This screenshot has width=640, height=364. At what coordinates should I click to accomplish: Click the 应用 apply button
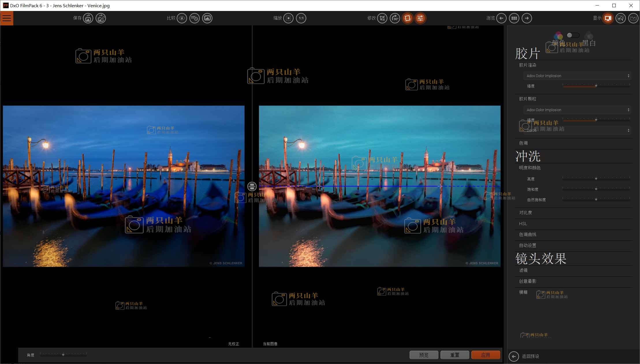click(486, 355)
